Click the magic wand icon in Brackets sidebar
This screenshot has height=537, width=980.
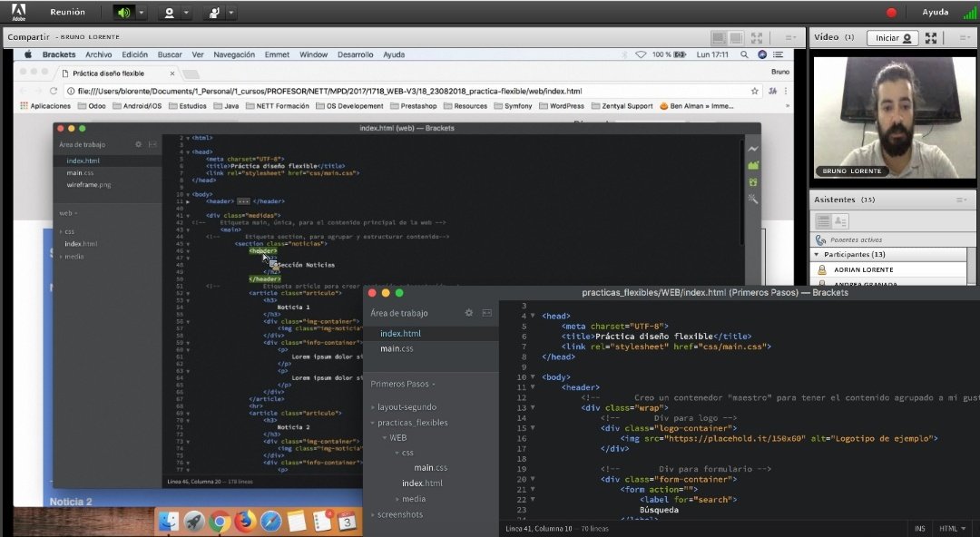[x=753, y=200]
